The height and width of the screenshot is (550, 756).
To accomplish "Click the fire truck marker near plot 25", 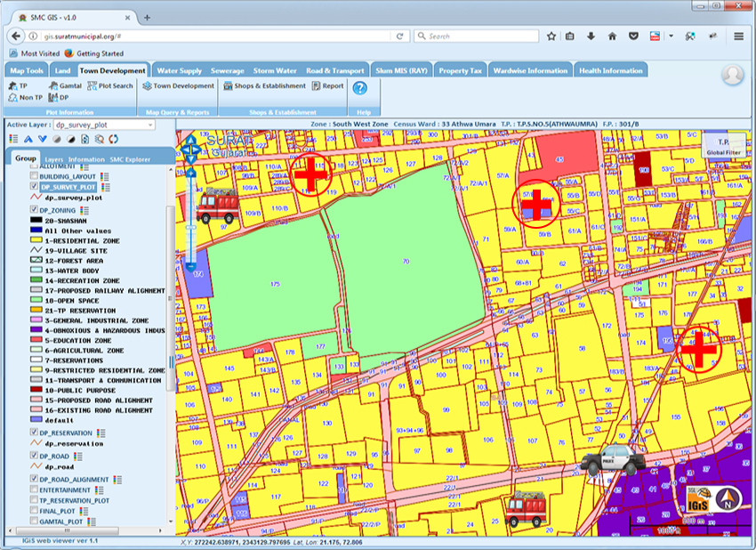I will 527,508.
